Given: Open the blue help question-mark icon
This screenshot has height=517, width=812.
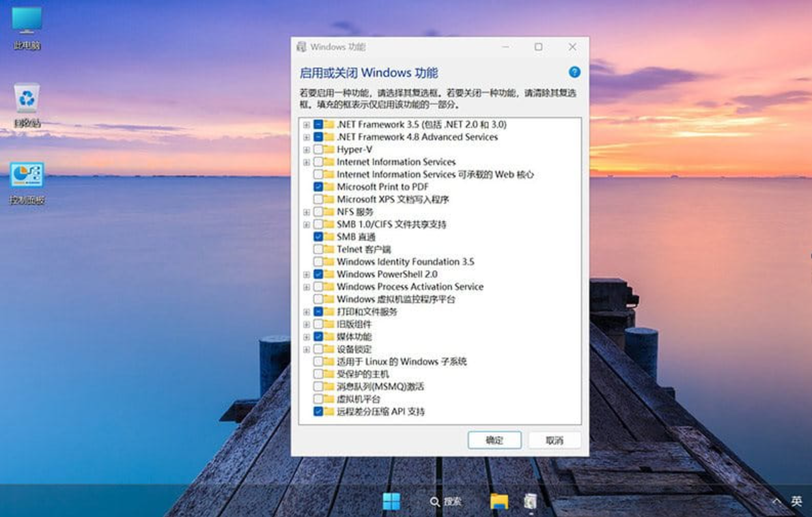Looking at the screenshot, I should [574, 72].
